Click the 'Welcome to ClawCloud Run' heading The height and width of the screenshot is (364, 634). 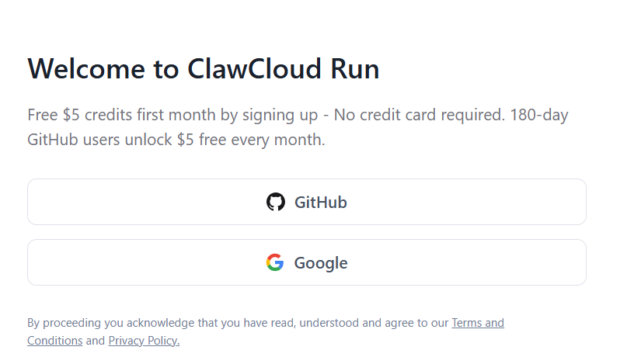(x=204, y=68)
